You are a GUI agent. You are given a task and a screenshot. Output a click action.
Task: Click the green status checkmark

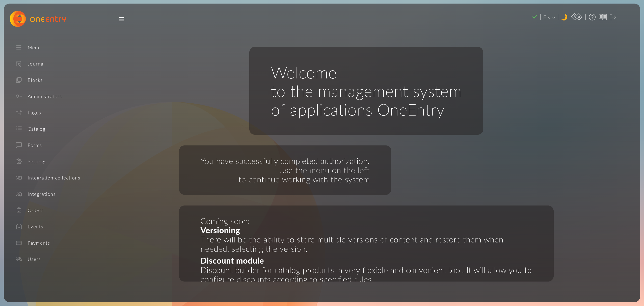tap(535, 17)
